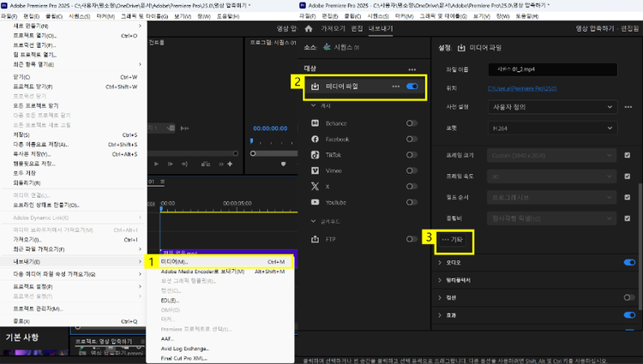643x364 pixels.
Task: Switch to the 편집 tab in export window
Action: tap(357, 28)
